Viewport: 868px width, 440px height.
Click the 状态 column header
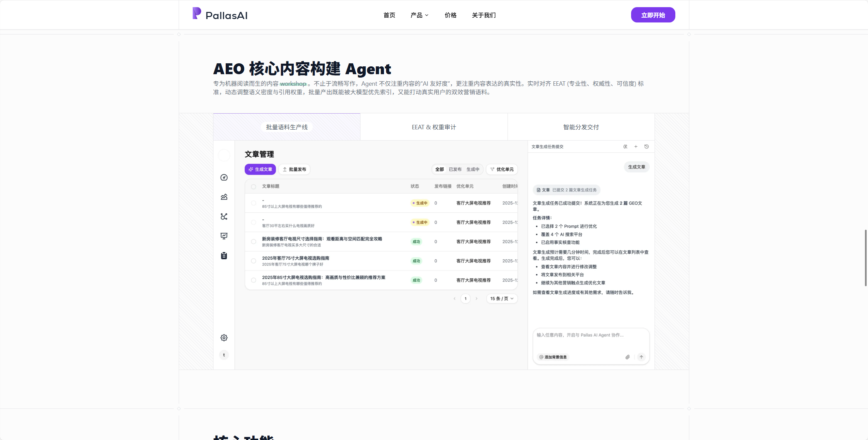415,186
